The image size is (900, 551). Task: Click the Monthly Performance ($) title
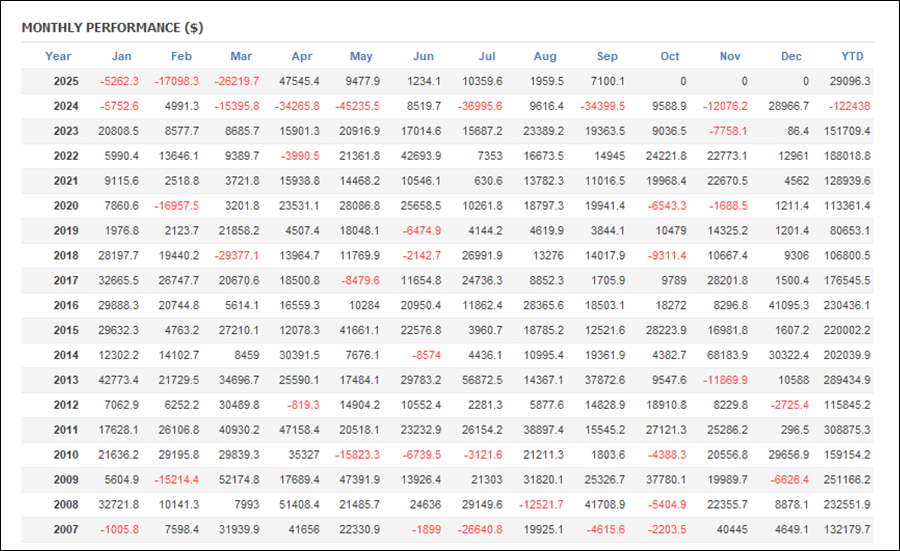tap(112, 27)
